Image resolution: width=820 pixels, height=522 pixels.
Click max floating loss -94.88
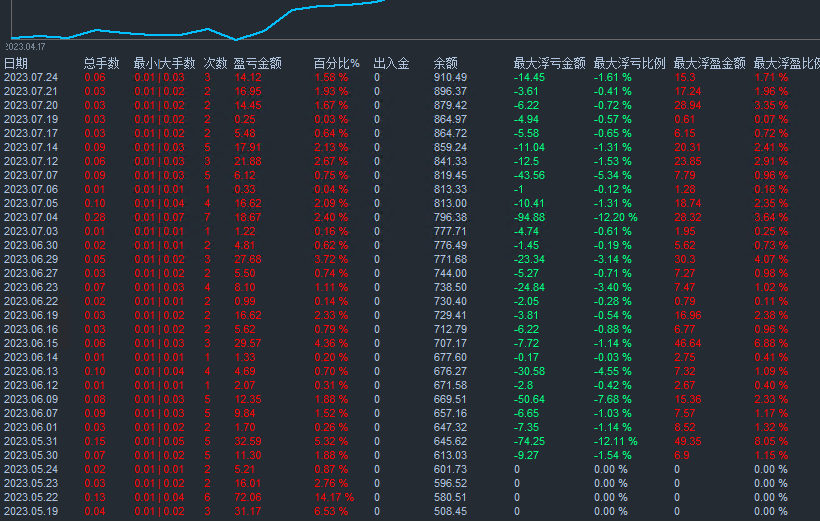coord(529,218)
